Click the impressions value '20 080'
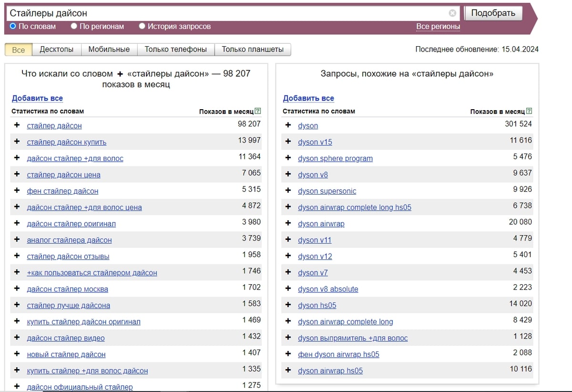Screen dimensions: 572x392 pos(521,222)
